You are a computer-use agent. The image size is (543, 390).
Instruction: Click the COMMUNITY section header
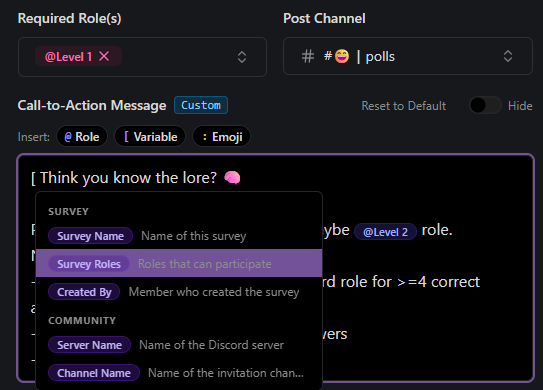click(82, 320)
